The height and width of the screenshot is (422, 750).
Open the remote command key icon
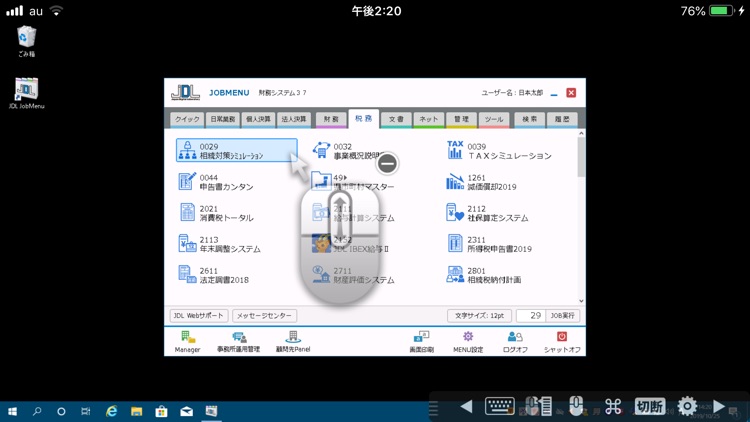pos(613,407)
